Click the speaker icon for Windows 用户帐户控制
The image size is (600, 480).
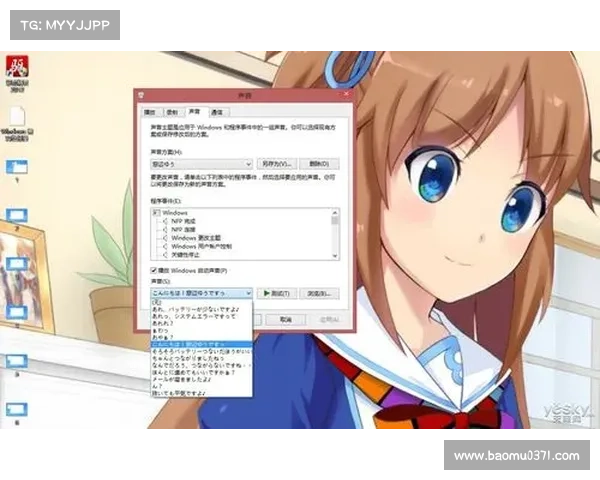click(164, 245)
